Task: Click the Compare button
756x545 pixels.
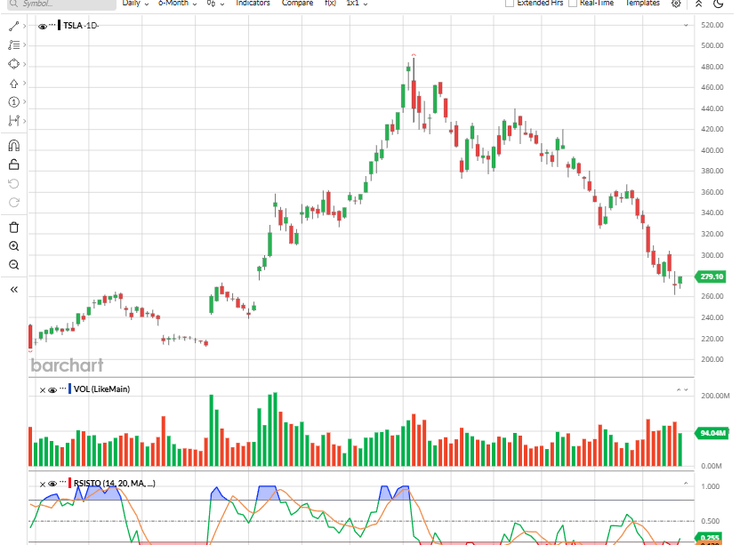Action: point(297,4)
